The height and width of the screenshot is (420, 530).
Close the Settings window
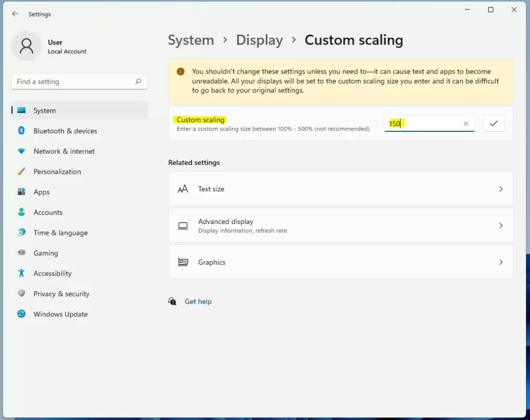point(514,10)
